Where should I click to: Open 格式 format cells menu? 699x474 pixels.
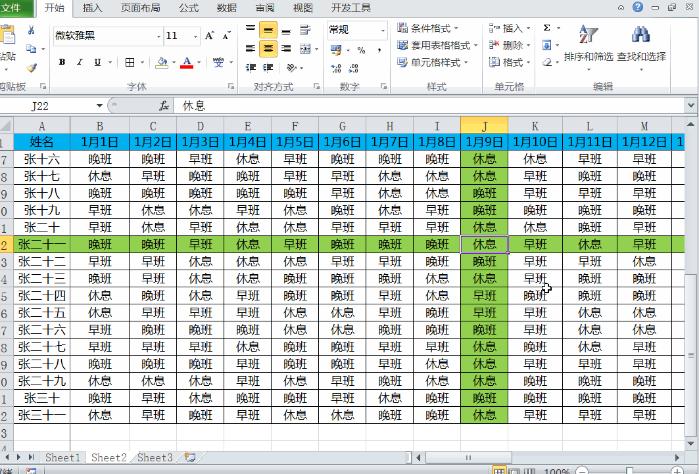tap(510, 62)
